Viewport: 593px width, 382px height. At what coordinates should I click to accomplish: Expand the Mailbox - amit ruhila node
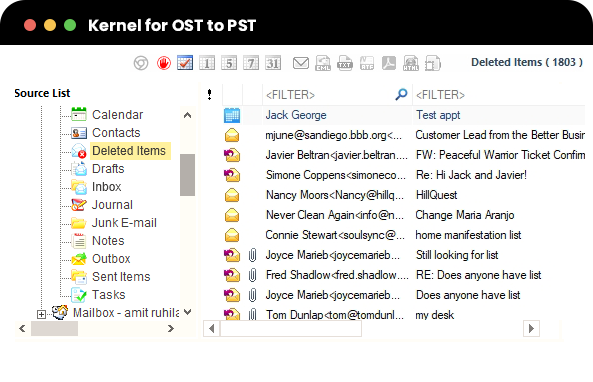[41, 314]
